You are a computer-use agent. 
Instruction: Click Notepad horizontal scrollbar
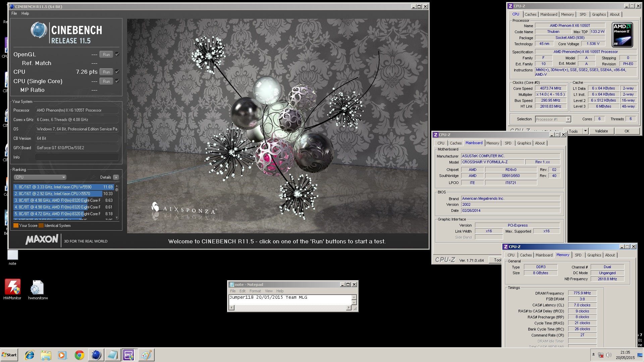pos(290,308)
